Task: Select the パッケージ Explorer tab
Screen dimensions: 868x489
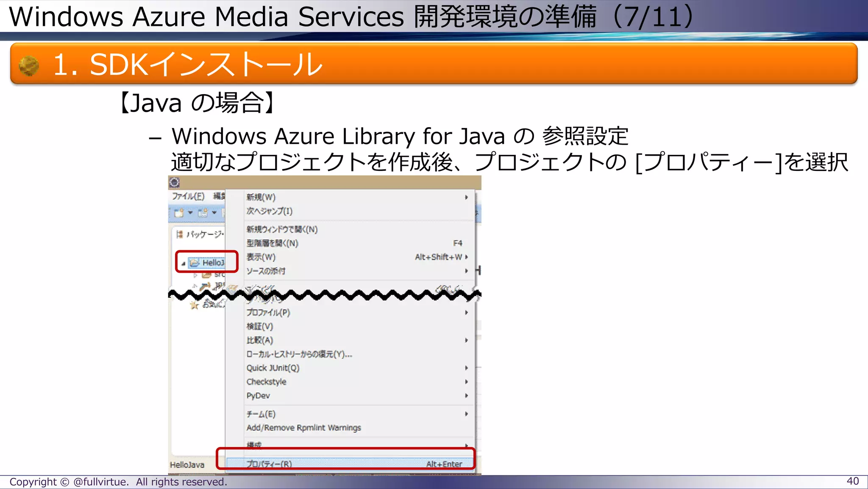Action: 205,234
